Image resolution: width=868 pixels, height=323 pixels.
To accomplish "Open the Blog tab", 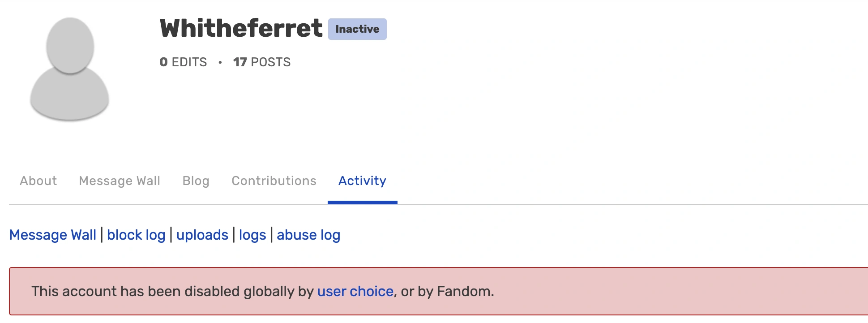I will [196, 181].
